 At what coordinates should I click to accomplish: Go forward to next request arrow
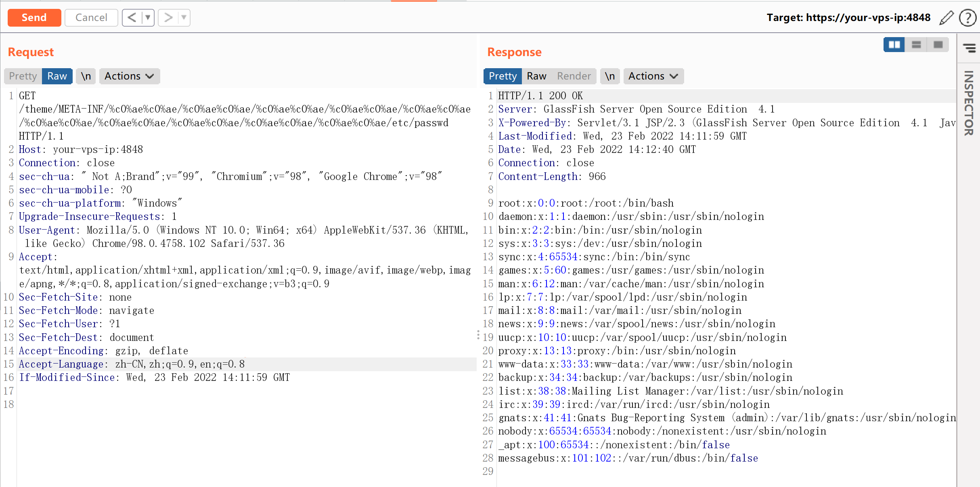(168, 18)
